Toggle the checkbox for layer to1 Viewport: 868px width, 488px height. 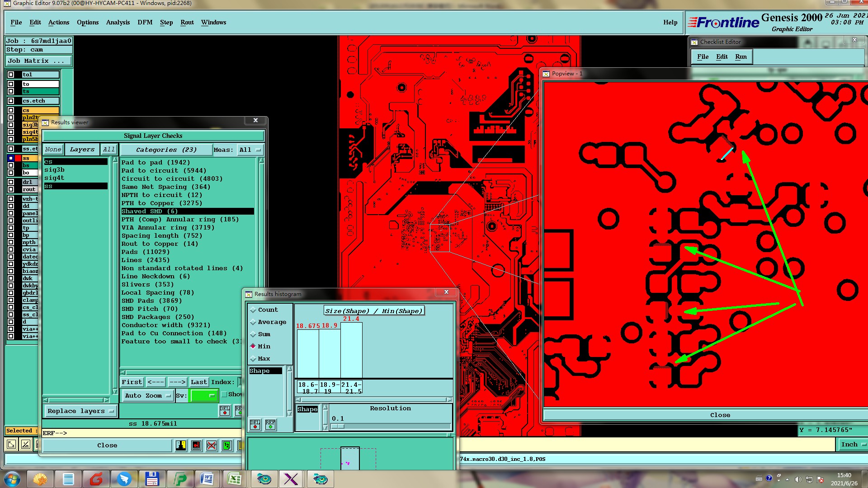tap(11, 75)
